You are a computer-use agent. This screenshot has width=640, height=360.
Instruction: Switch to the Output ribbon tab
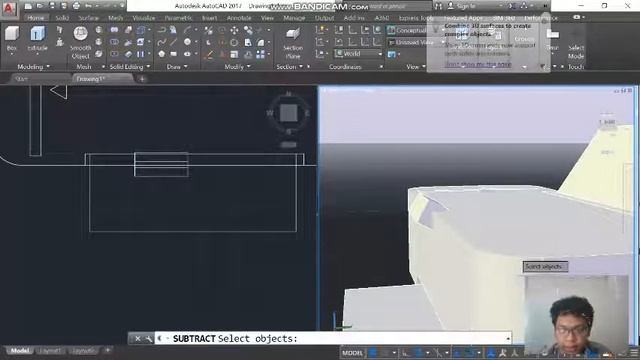(x=324, y=18)
